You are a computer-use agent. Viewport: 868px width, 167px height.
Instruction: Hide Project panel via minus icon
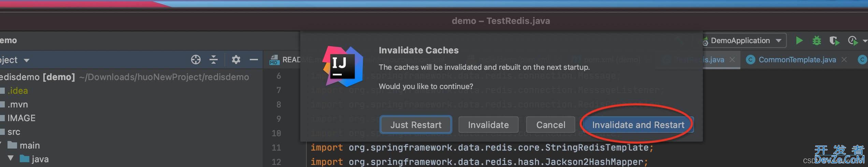(254, 60)
